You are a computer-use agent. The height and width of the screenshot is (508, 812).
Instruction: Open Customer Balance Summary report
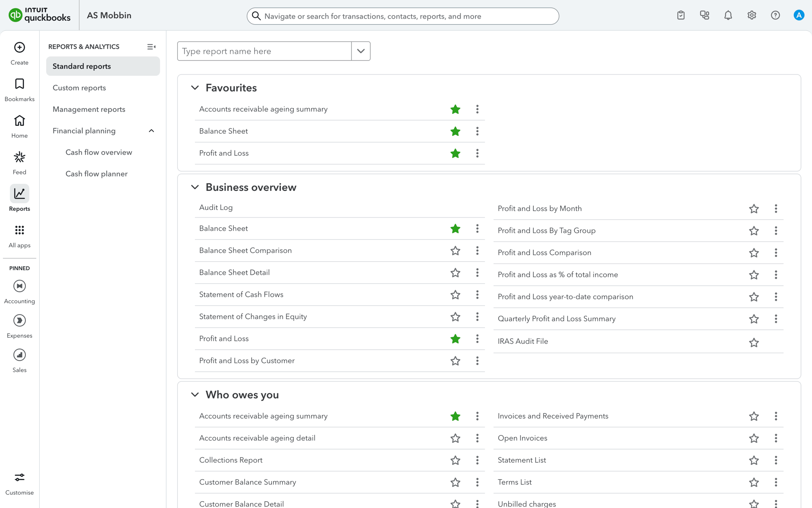pyautogui.click(x=248, y=482)
